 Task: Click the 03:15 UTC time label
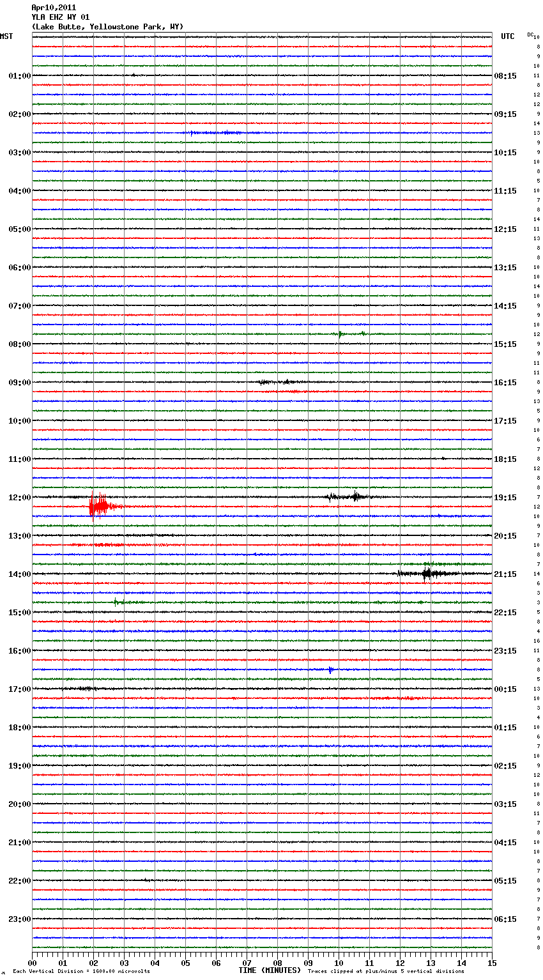(505, 804)
